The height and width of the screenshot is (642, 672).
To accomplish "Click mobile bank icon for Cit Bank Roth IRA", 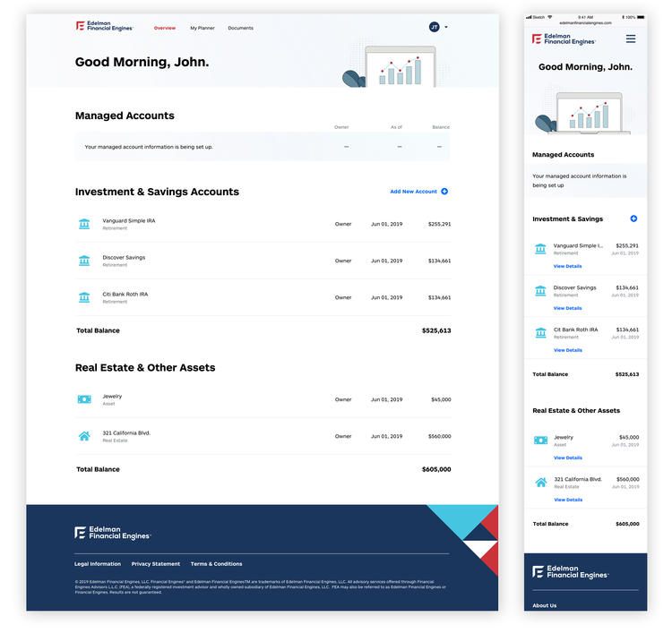I will [x=541, y=333].
